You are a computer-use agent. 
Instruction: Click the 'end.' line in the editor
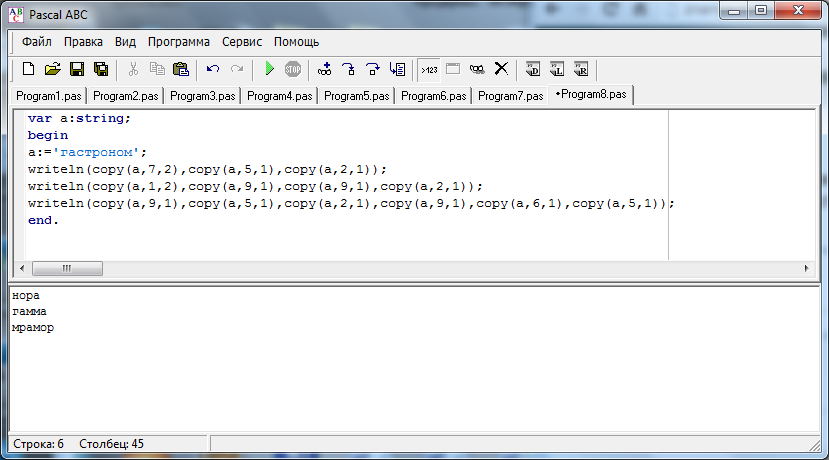click(43, 220)
